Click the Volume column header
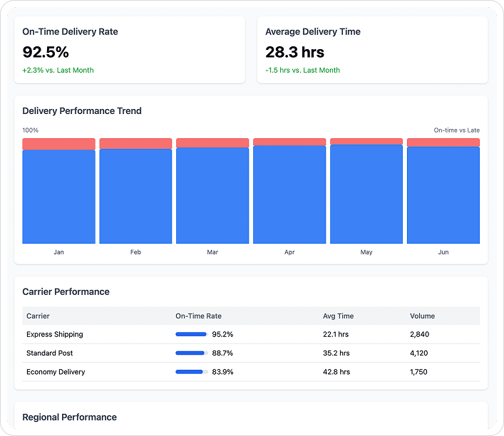Viewport: 504px width, 436px height. (x=422, y=316)
